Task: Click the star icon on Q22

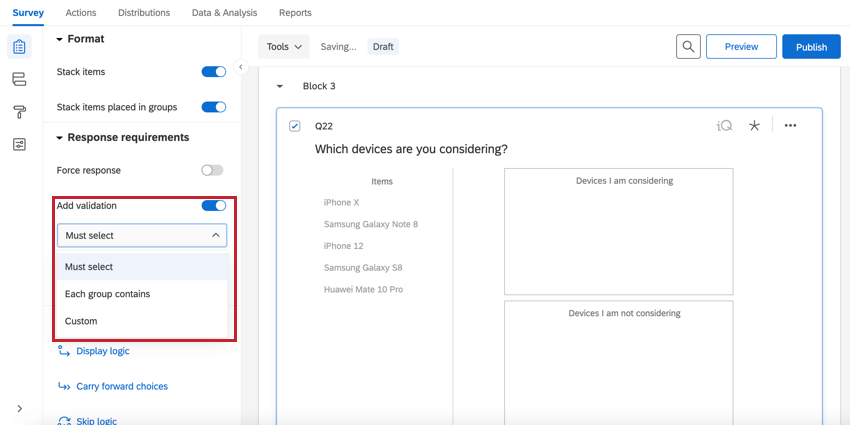Action: coord(755,126)
